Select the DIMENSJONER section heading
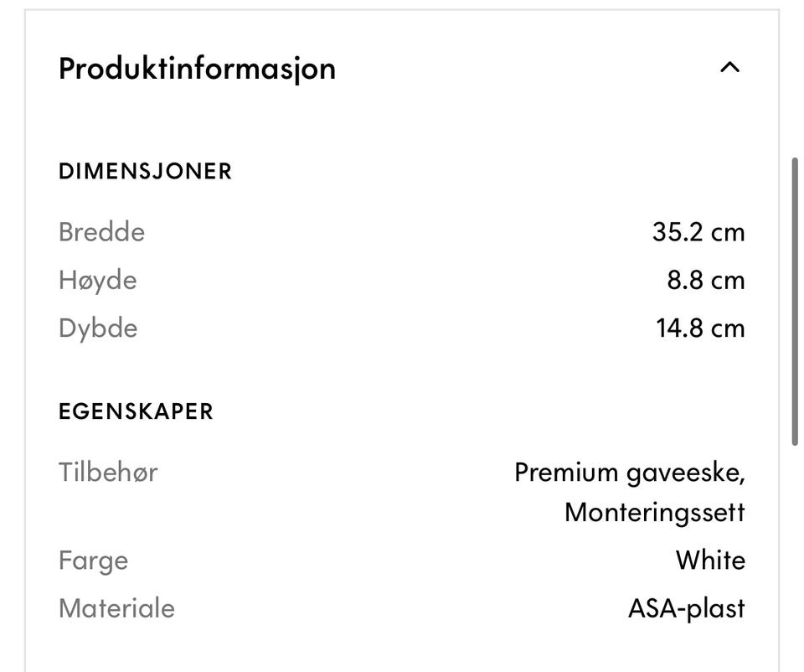Viewport: 804px width, 672px height. click(x=145, y=172)
